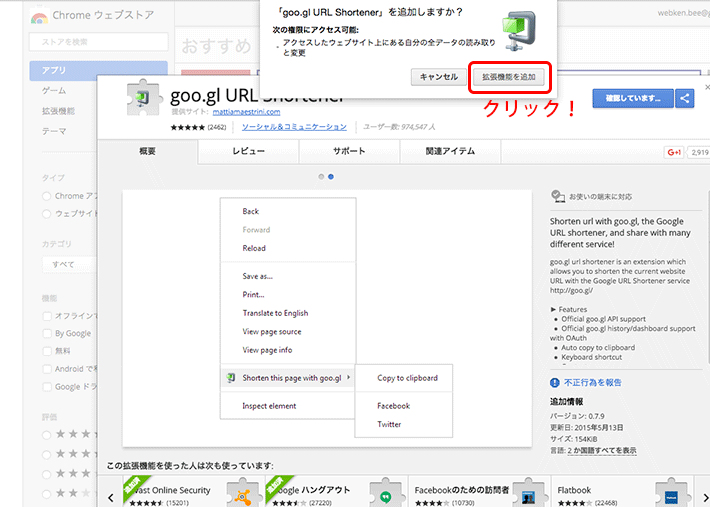Click the 拡張機能を追加 button in dialog

point(509,77)
